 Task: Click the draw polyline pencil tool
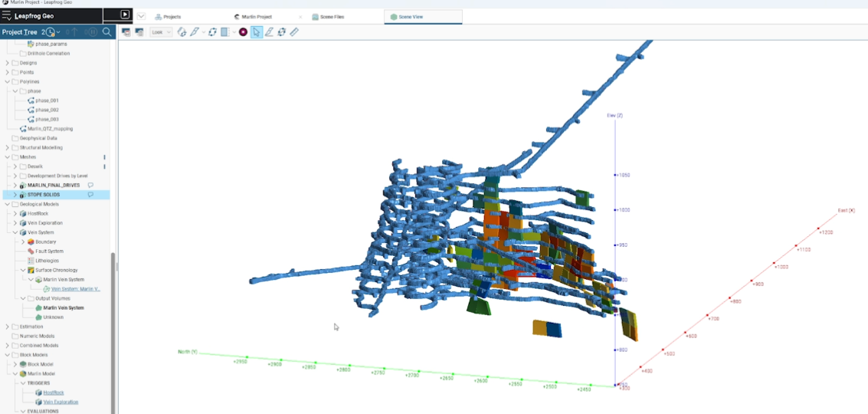[195, 32]
